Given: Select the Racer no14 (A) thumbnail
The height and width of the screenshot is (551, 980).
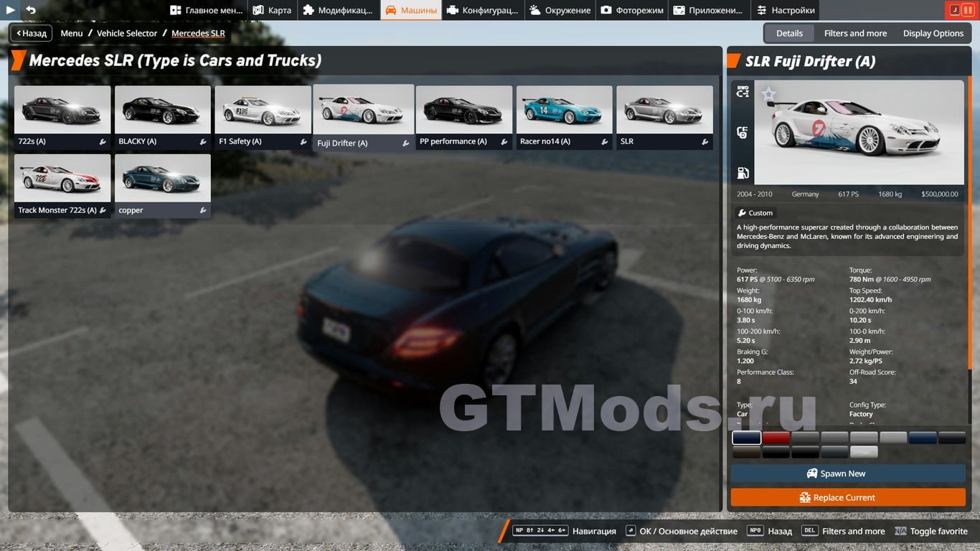Looking at the screenshot, I should (x=564, y=110).
